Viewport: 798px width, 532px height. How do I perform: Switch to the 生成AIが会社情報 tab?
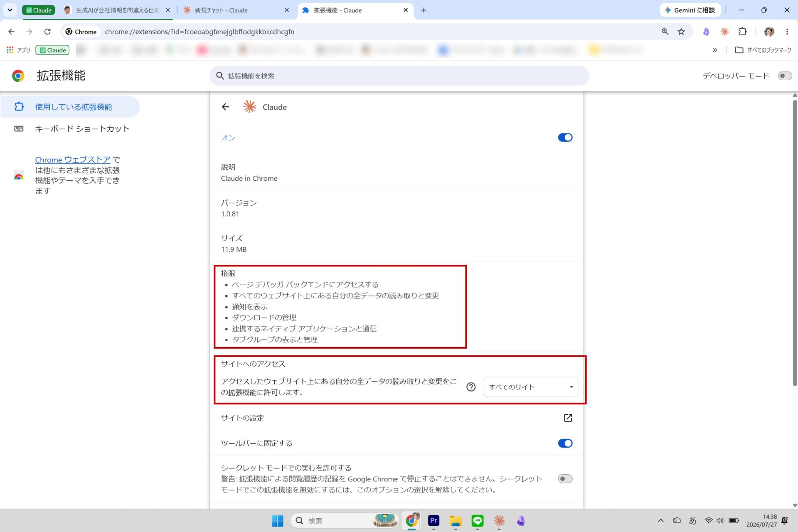pyautogui.click(x=117, y=10)
